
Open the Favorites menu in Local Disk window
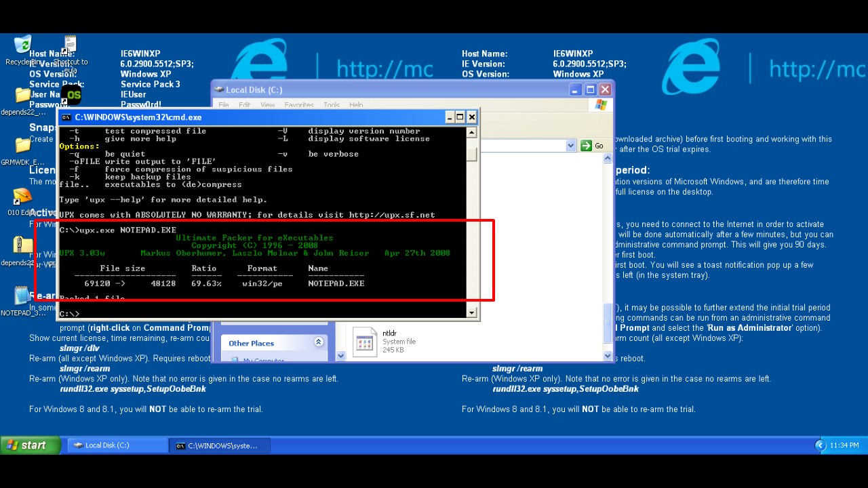(299, 105)
